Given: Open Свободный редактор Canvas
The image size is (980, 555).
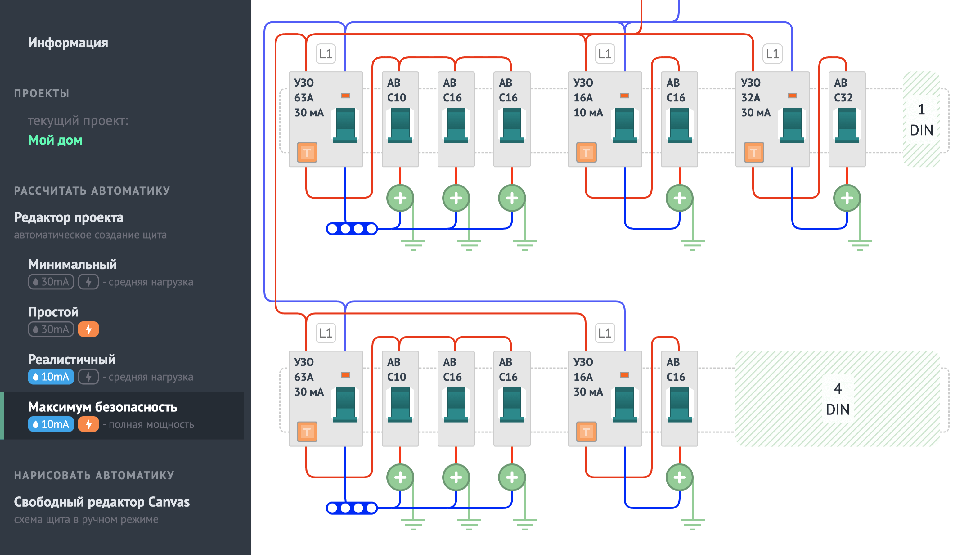Looking at the screenshot, I should tap(102, 502).
